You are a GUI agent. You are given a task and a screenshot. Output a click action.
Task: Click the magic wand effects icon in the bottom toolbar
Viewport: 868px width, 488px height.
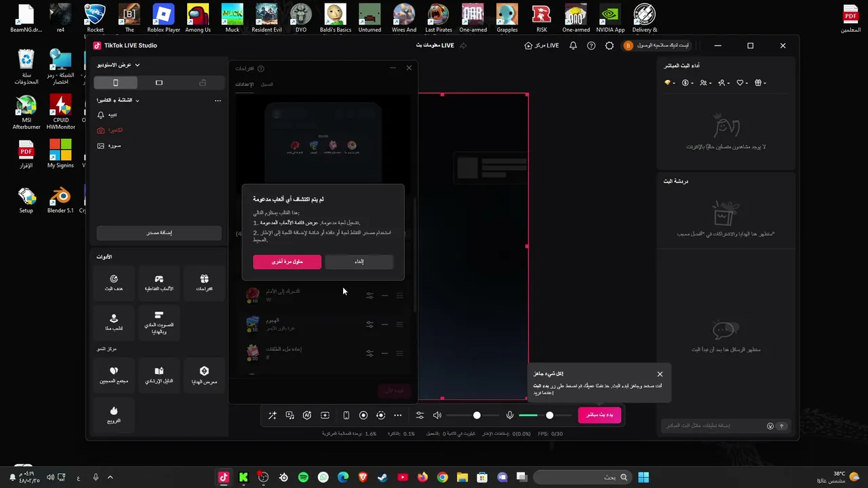click(272, 415)
